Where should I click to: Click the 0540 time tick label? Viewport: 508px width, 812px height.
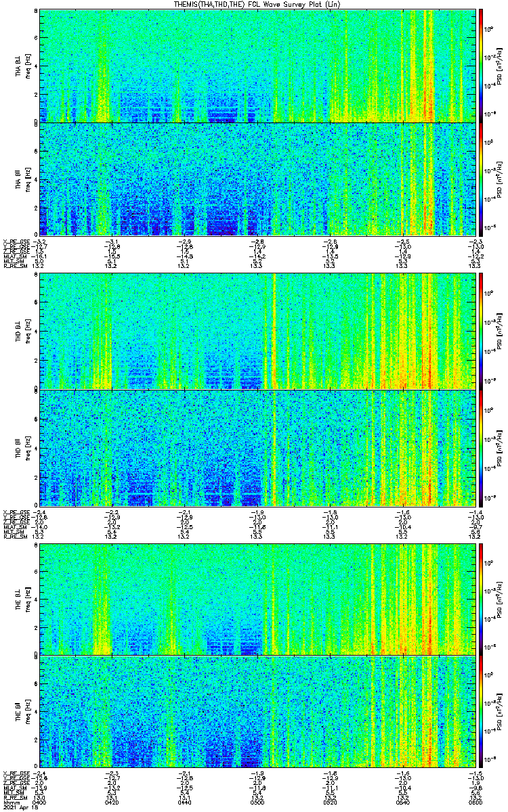point(402,802)
